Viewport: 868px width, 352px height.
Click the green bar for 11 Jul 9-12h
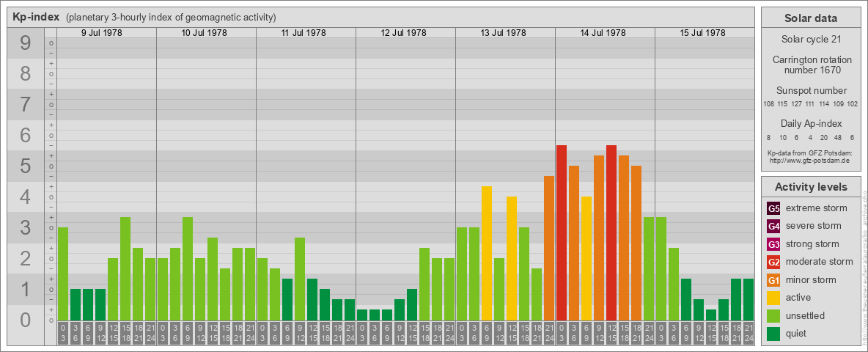pyautogui.click(x=300, y=279)
